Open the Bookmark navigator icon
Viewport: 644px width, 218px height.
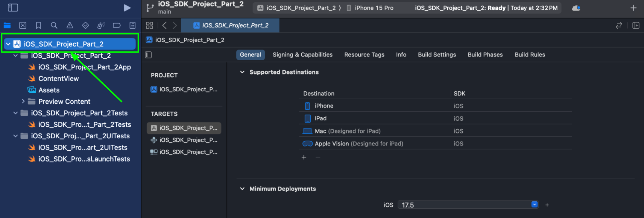click(x=38, y=26)
